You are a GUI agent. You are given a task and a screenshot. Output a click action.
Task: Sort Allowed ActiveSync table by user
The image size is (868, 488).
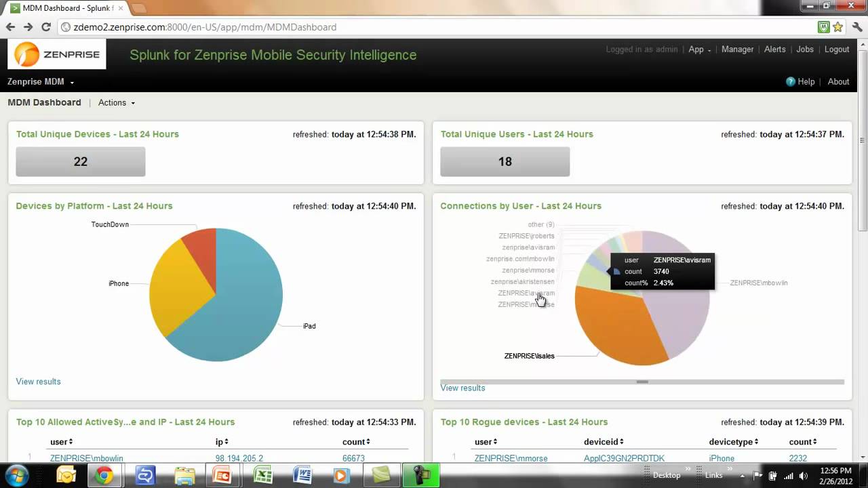point(61,442)
